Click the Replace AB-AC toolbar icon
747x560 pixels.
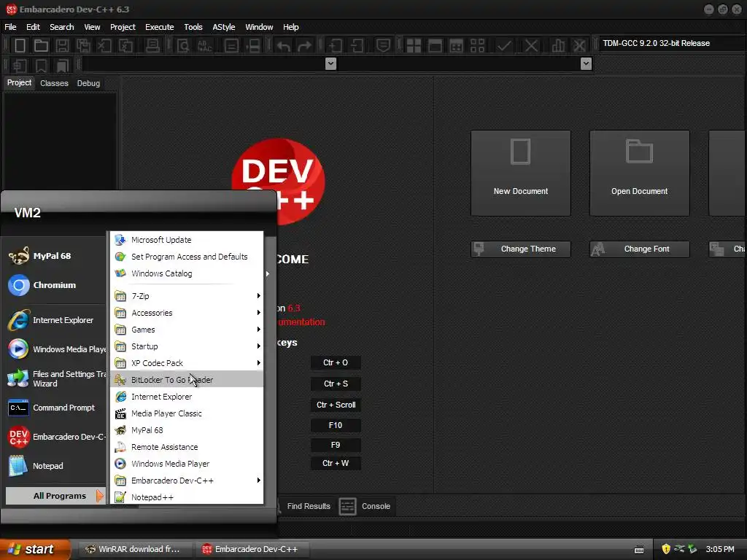205,46
